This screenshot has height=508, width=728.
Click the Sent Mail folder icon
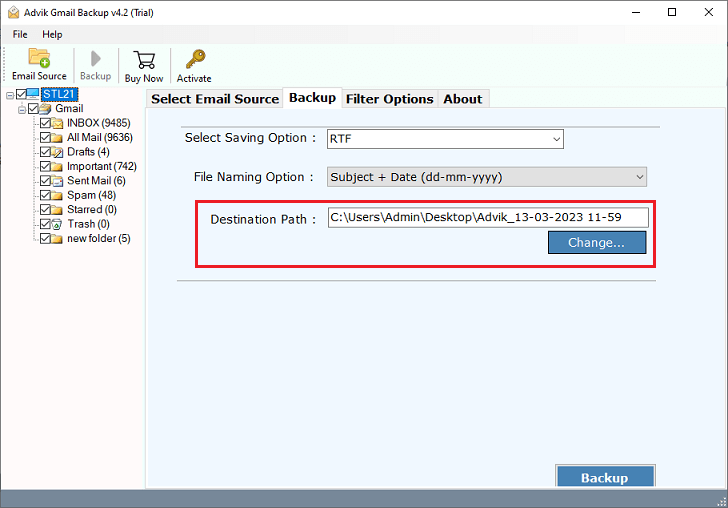57,181
